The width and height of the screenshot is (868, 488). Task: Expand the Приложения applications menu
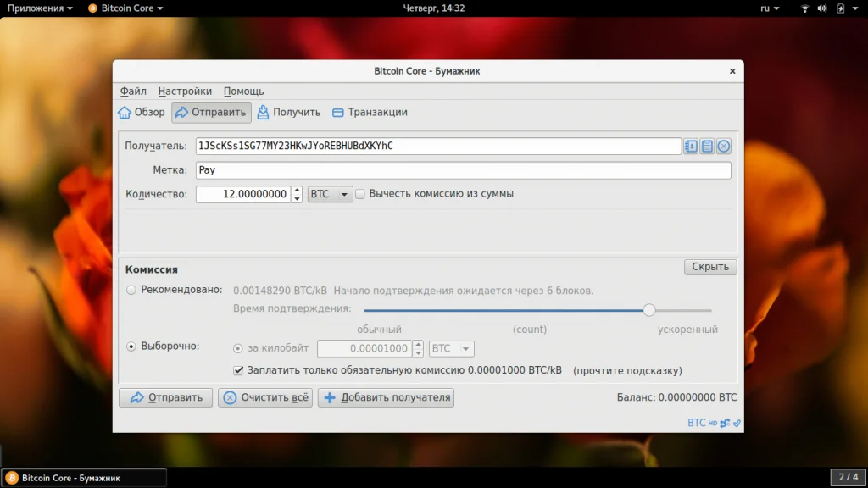coord(40,8)
